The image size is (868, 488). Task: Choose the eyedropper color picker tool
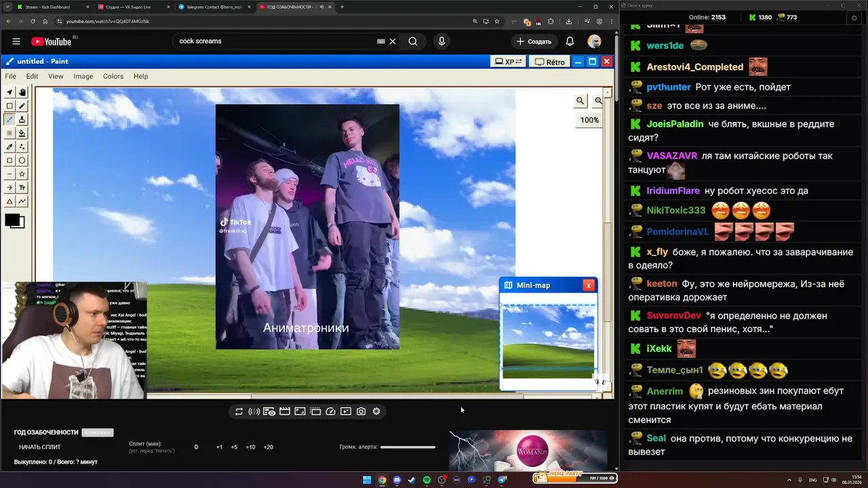point(9,146)
